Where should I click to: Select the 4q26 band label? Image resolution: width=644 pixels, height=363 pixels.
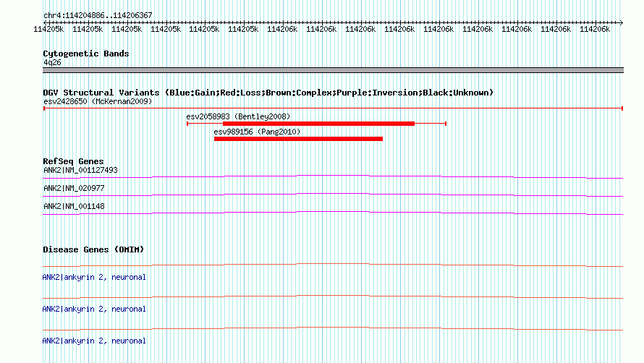click(x=52, y=62)
